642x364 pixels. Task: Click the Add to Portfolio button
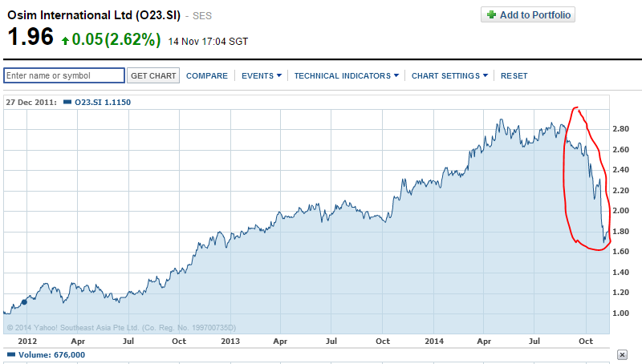528,14
